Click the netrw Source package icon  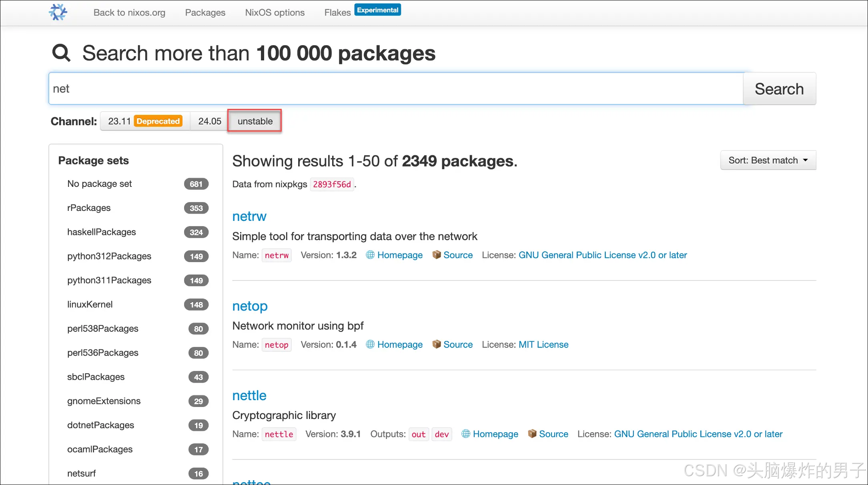(437, 255)
